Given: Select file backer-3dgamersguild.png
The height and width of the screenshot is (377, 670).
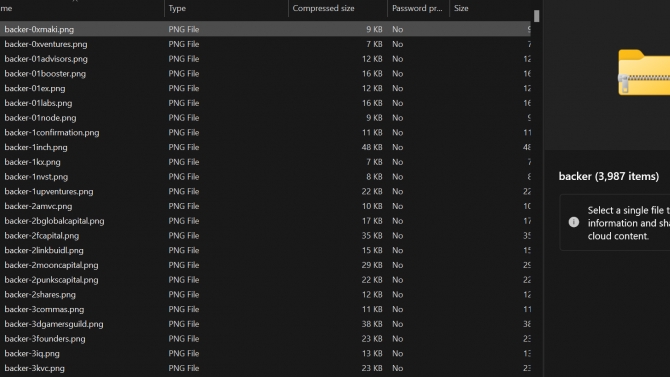Looking at the screenshot, I should pos(54,324).
